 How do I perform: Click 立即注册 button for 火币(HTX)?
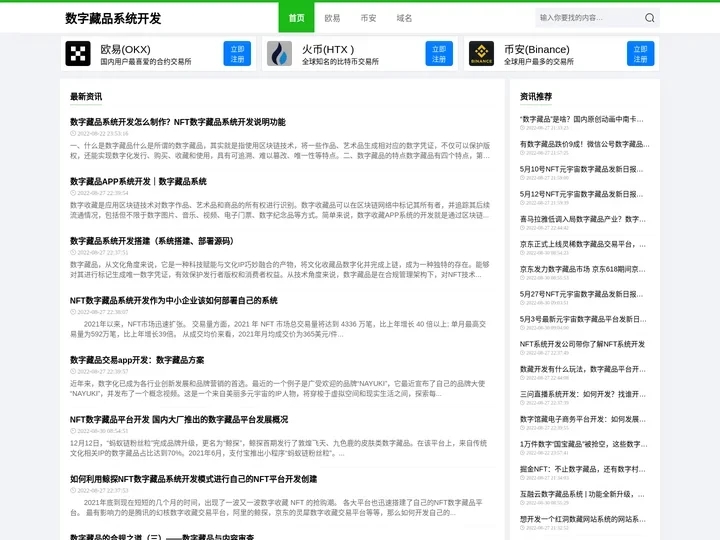pos(439,54)
